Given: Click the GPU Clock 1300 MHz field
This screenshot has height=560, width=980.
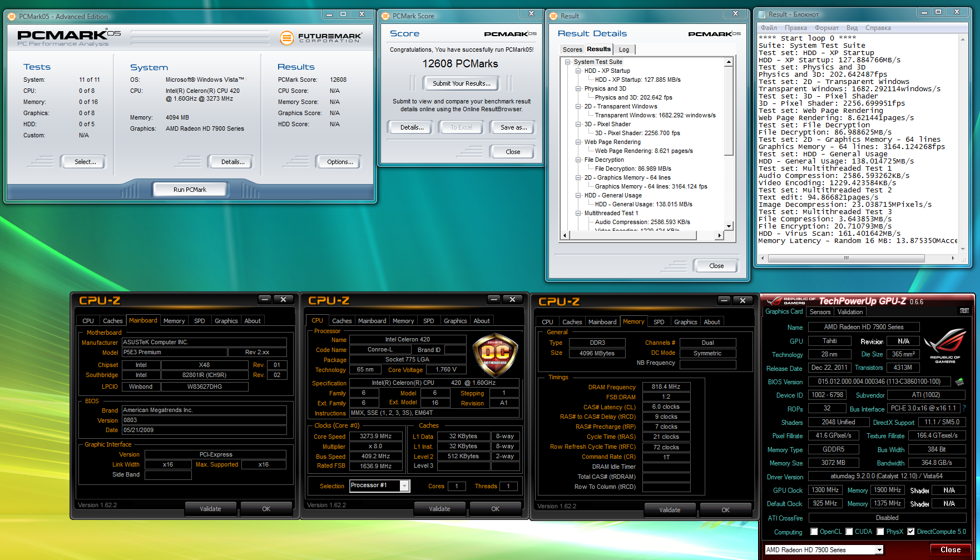Looking at the screenshot, I should tap(825, 490).
